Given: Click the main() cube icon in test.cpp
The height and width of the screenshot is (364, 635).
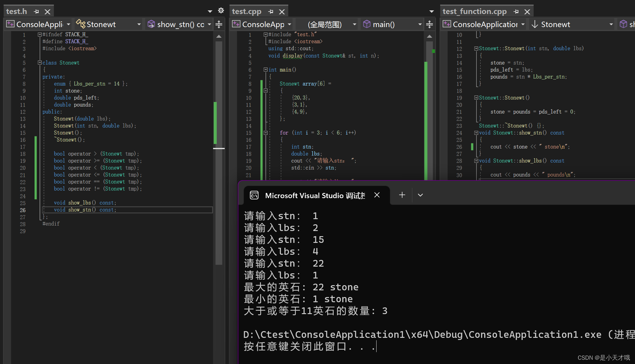Looking at the screenshot, I should [x=367, y=24].
